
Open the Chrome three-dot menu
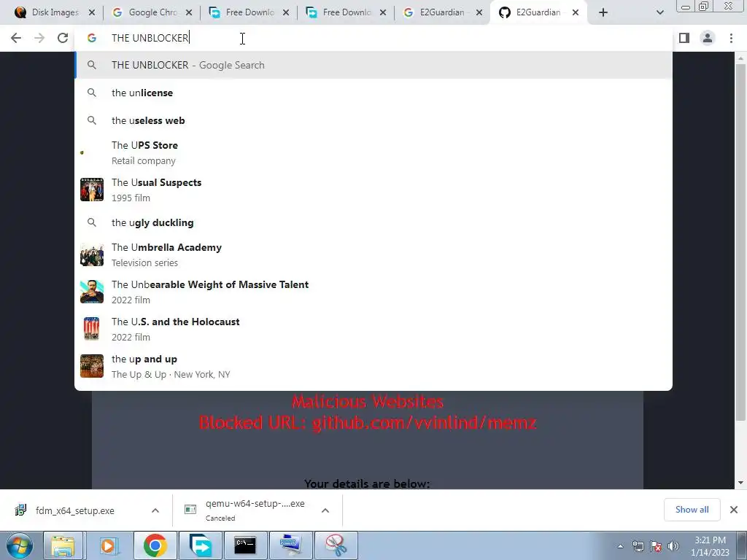[x=731, y=38]
